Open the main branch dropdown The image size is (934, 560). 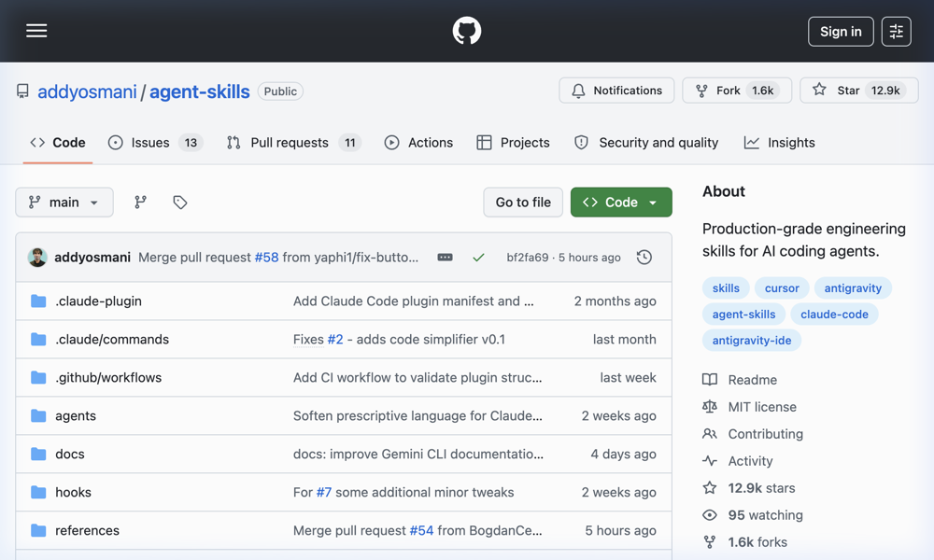[x=64, y=203]
